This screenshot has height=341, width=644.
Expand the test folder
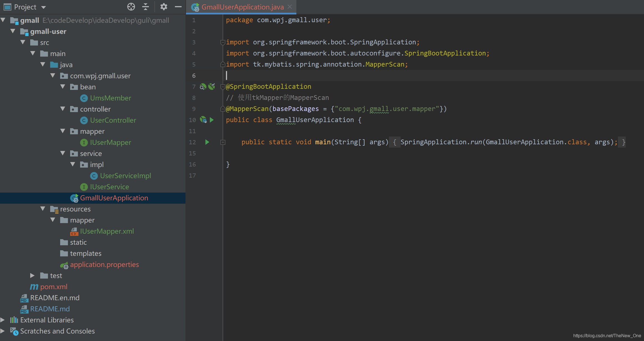pos(32,276)
